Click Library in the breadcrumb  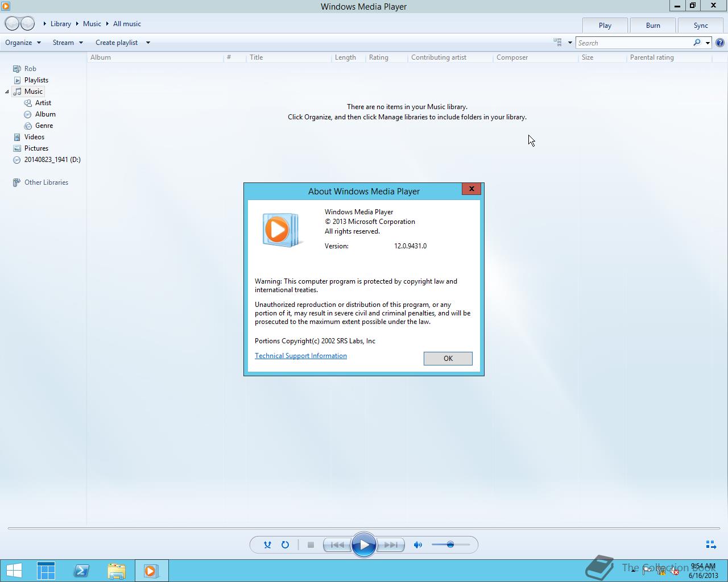pos(61,24)
